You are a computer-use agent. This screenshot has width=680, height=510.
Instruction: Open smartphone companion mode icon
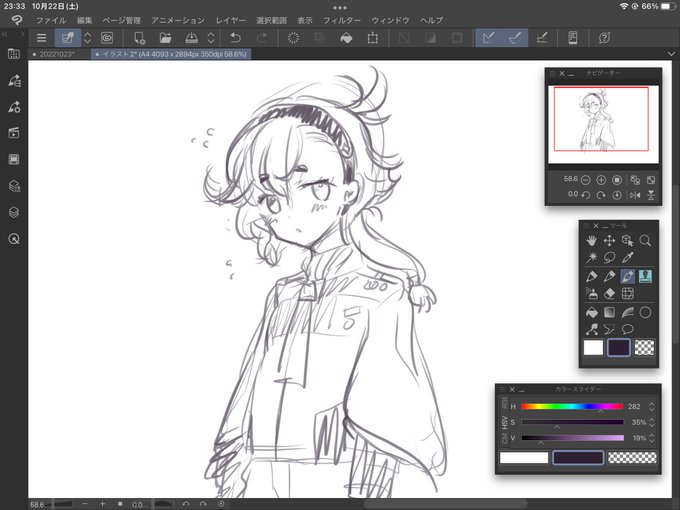tap(572, 38)
